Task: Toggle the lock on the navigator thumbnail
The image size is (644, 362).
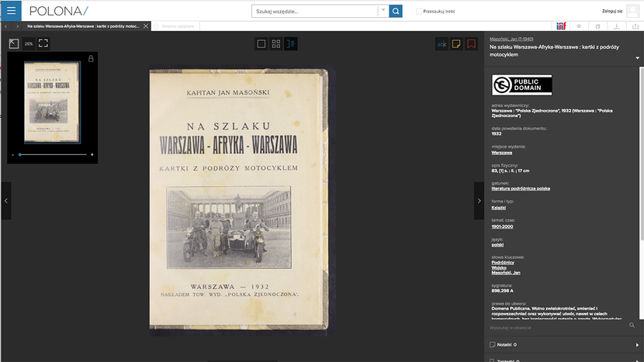Action: pyautogui.click(x=91, y=59)
